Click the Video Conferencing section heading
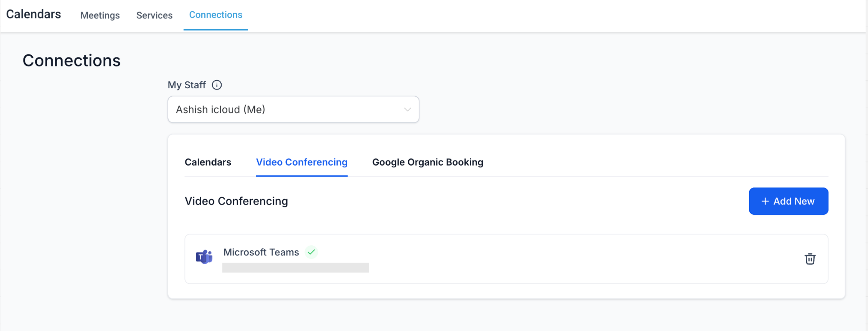This screenshot has height=331, width=868. (236, 201)
